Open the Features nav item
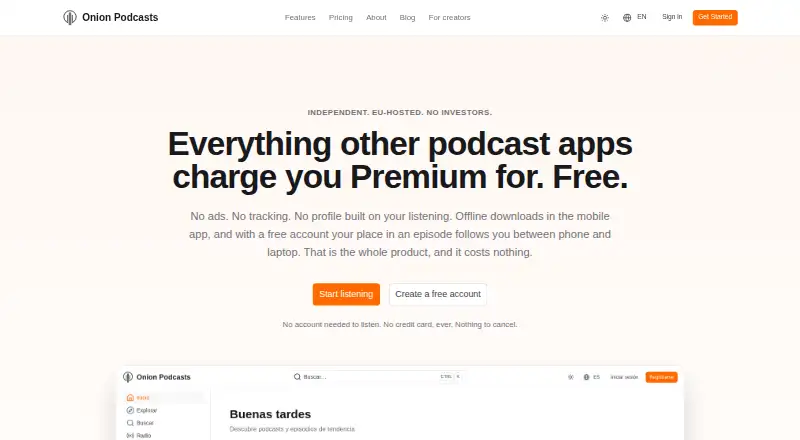This screenshot has width=800, height=440. [x=300, y=17]
